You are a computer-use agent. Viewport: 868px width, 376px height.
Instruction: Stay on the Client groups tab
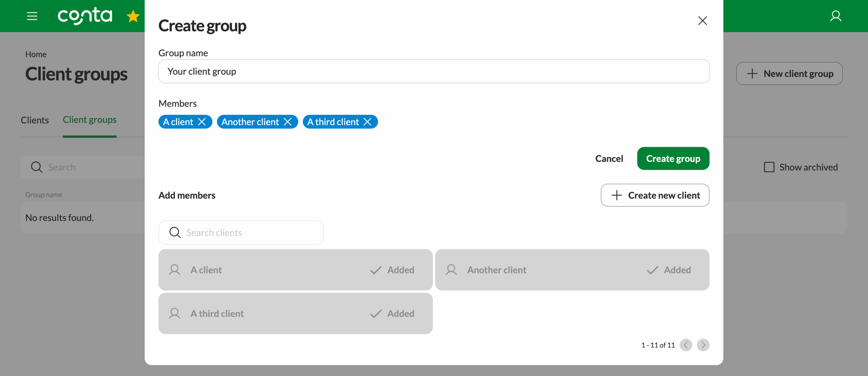(x=89, y=119)
